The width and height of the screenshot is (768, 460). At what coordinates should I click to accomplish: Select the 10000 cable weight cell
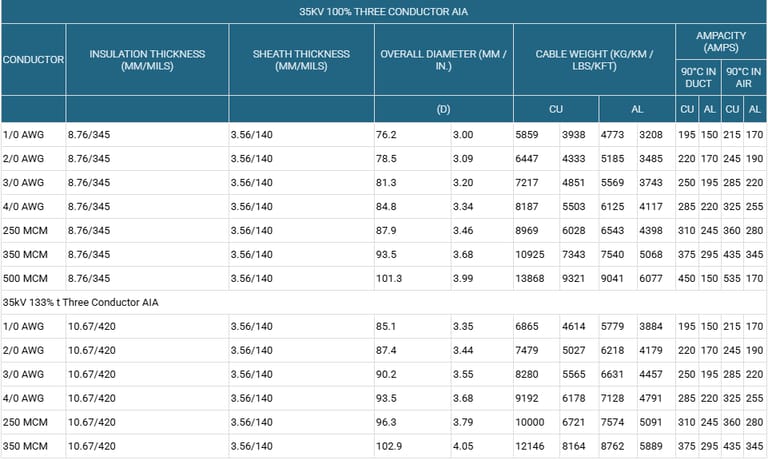coord(530,421)
